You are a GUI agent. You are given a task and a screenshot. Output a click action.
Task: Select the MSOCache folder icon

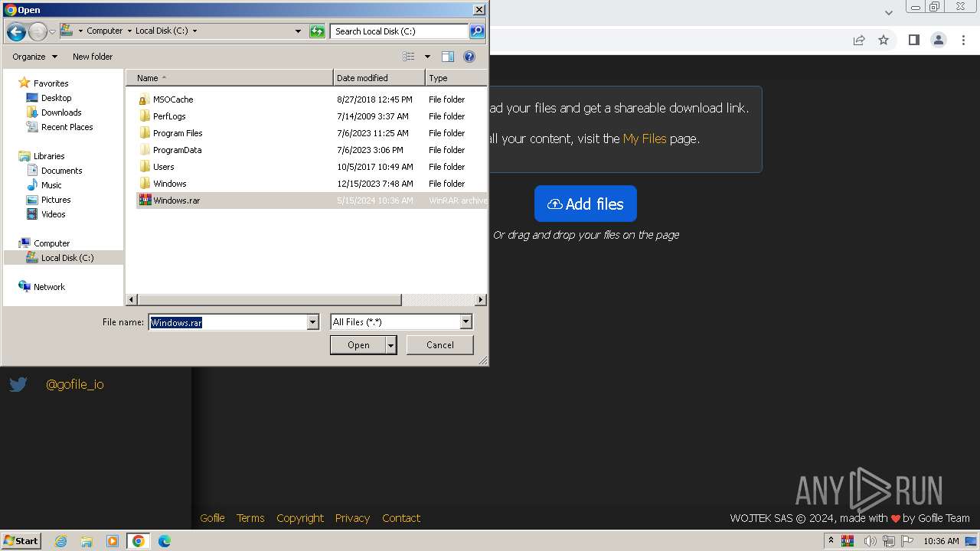[x=144, y=99]
